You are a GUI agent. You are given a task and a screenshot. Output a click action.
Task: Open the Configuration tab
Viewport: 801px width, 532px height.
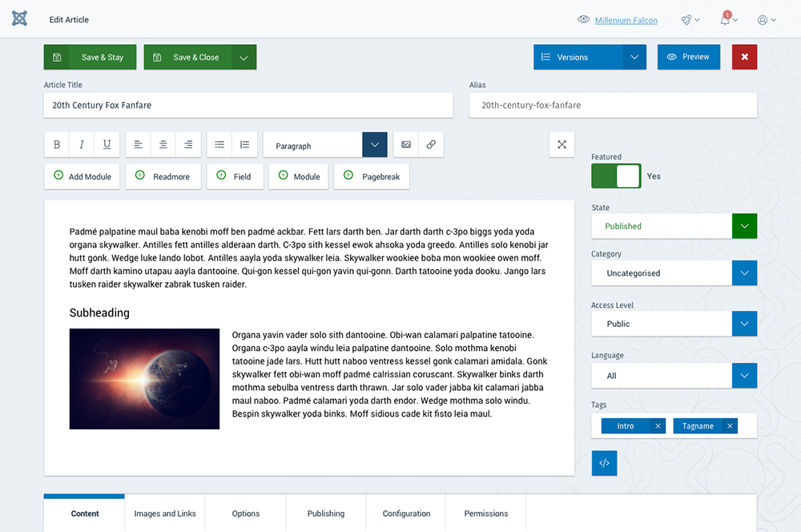tap(406, 513)
